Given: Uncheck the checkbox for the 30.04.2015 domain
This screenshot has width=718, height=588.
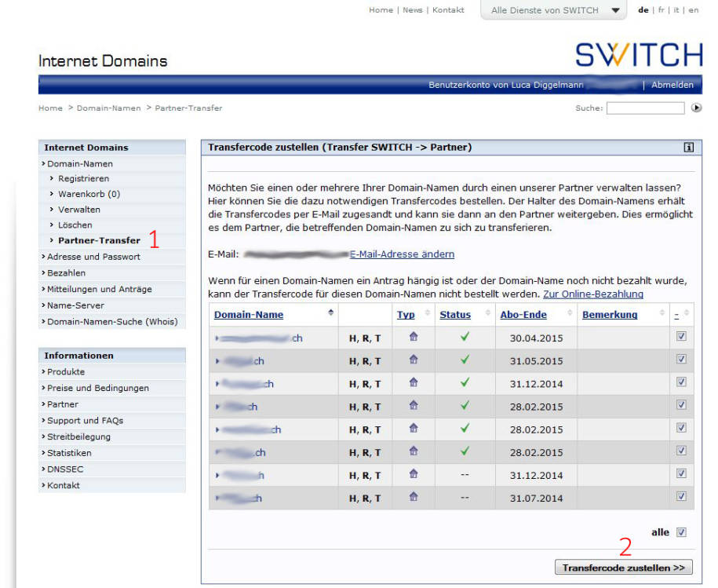Looking at the screenshot, I should (x=681, y=337).
